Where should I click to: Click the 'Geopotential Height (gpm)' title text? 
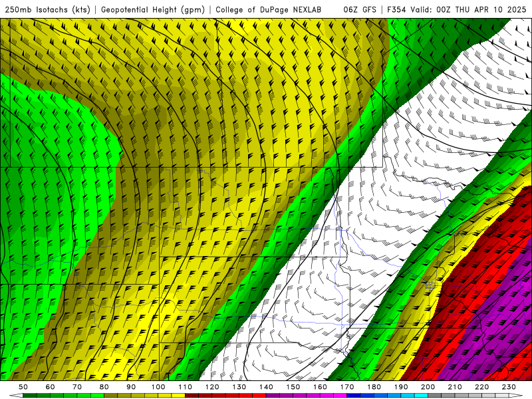tap(153, 10)
